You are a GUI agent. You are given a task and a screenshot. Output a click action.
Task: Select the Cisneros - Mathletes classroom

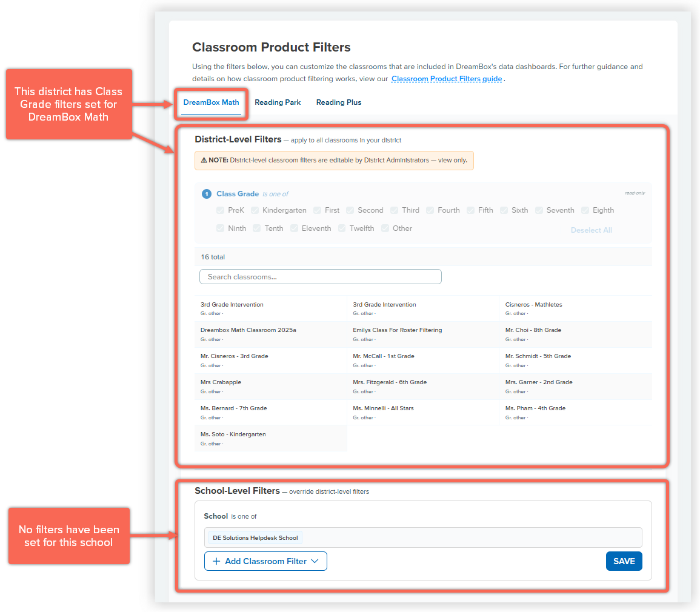pyautogui.click(x=575, y=308)
